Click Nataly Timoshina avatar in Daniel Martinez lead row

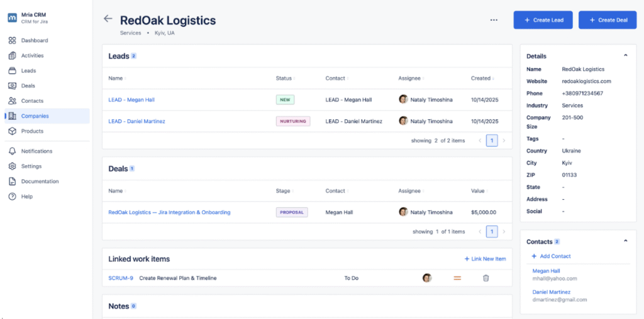403,121
